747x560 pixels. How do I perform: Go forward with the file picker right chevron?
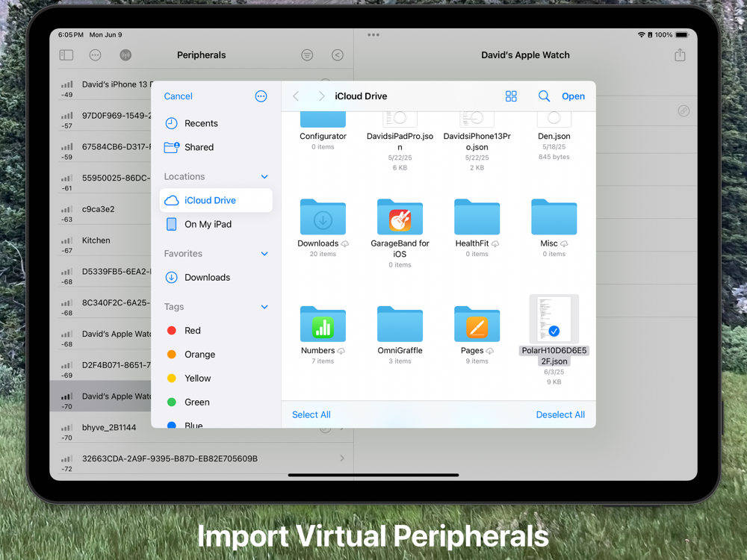(321, 96)
